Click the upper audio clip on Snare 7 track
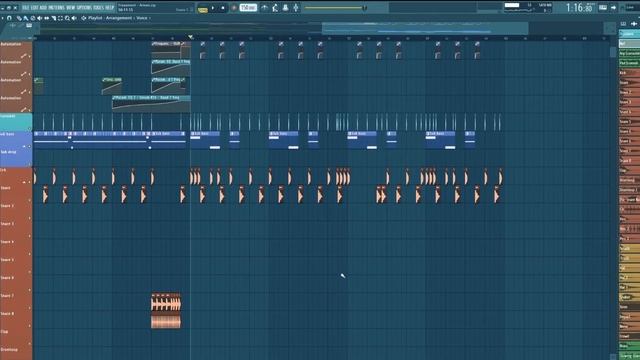640x360 pixels. click(x=166, y=303)
